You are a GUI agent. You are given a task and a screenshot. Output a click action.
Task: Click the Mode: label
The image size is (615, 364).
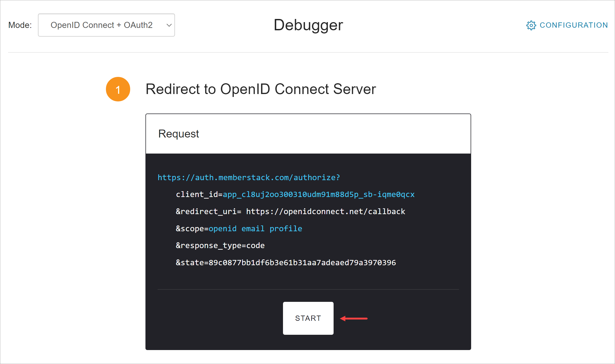point(20,25)
